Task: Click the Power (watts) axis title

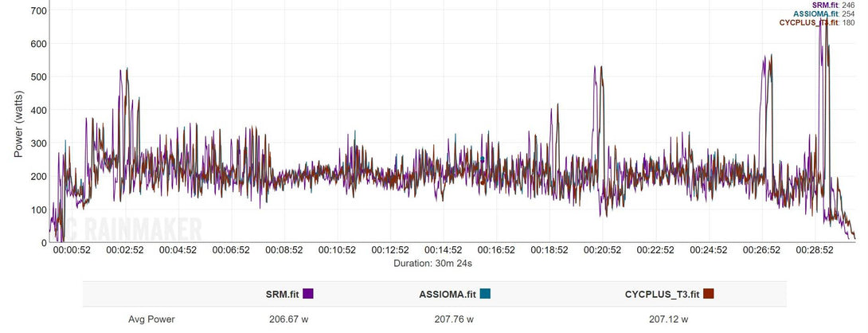Action: (18, 123)
